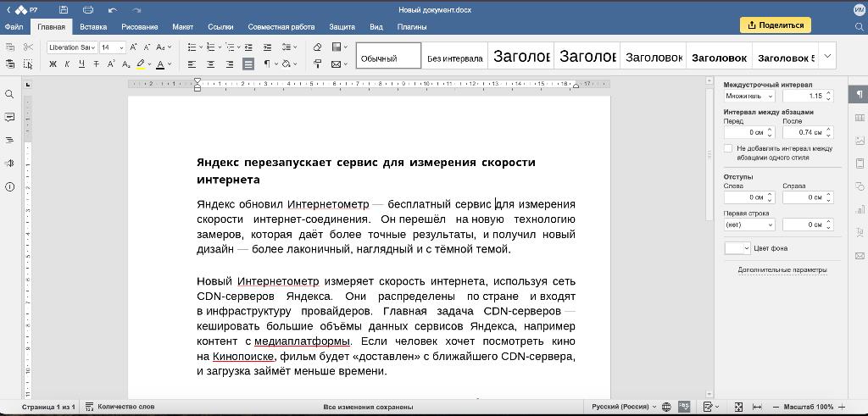
Task: Toggle bold formatting (Ж)
Action: pyautogui.click(x=53, y=64)
